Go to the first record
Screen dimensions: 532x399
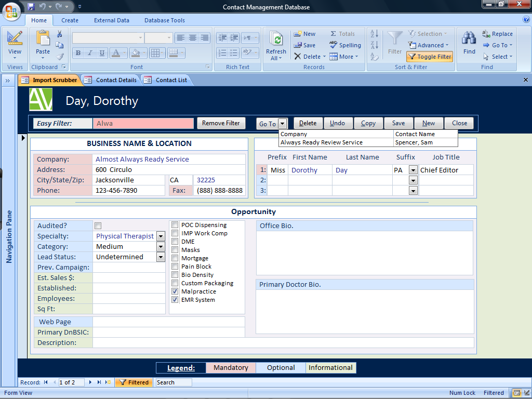pyautogui.click(x=46, y=382)
